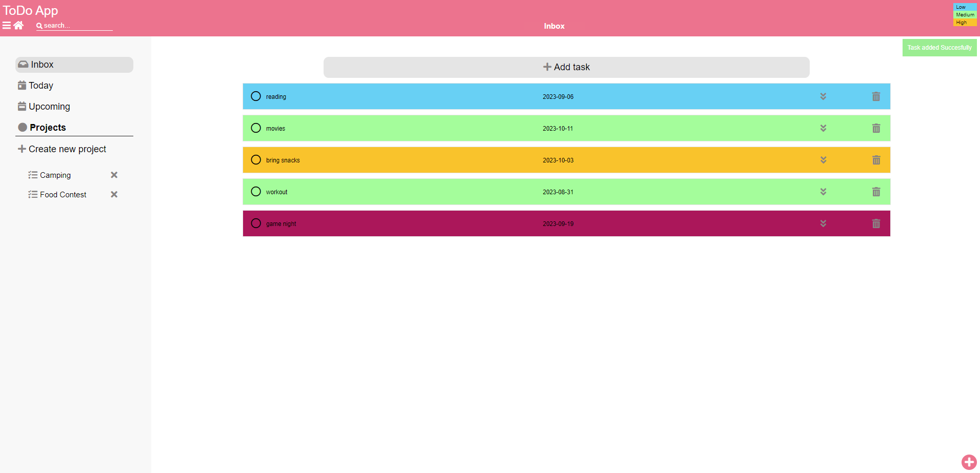Open the Food Contest project

pyautogui.click(x=63, y=195)
